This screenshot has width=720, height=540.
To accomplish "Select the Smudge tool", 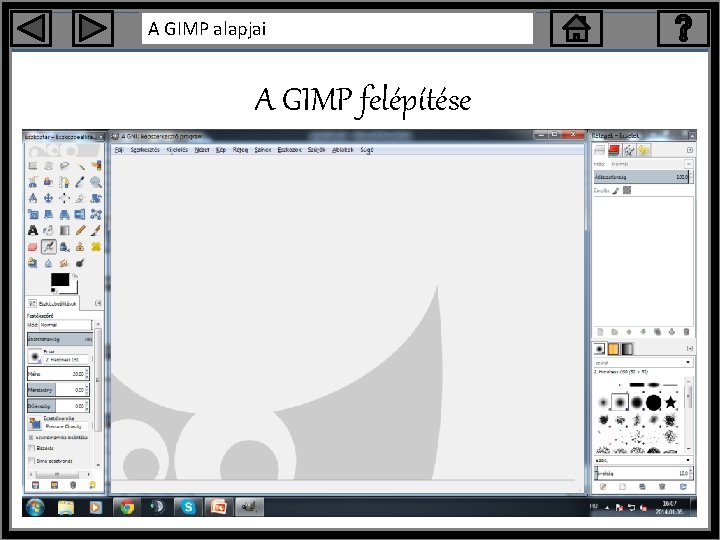I will (x=64, y=263).
